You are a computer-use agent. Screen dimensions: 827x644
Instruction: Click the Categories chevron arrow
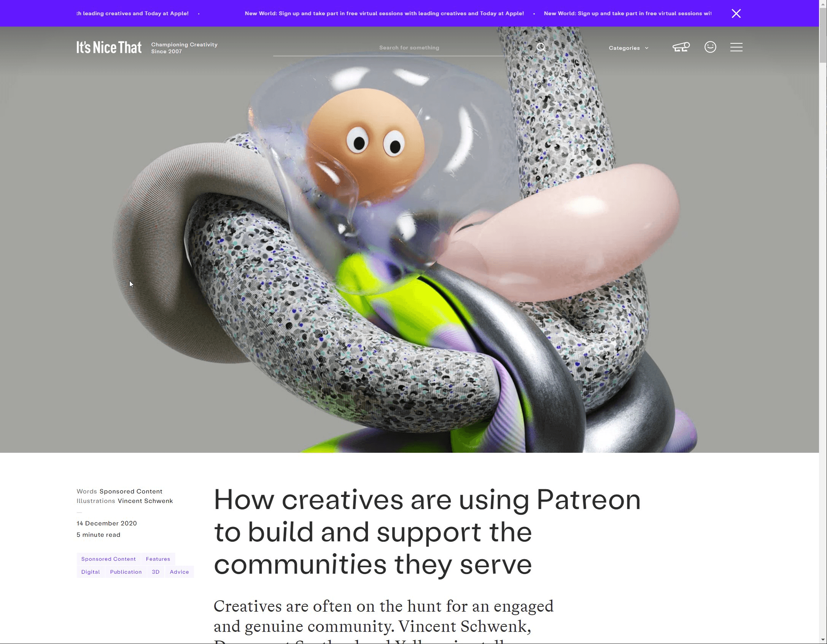point(647,48)
